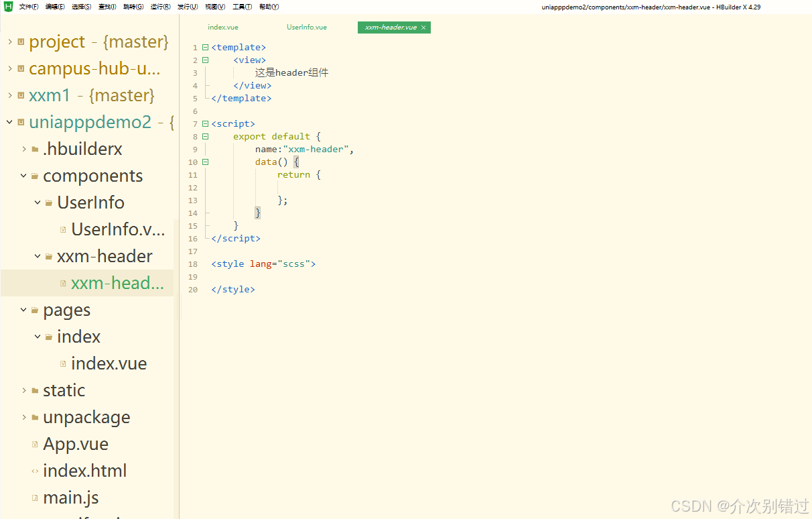
Task: Open the 视图(V) menu
Action: [215, 7]
